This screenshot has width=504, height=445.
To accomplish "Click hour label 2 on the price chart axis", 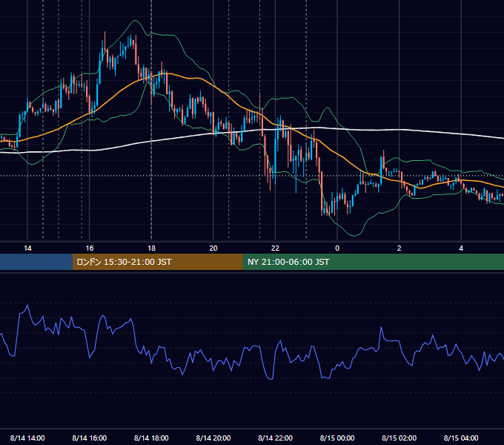I will tap(399, 248).
